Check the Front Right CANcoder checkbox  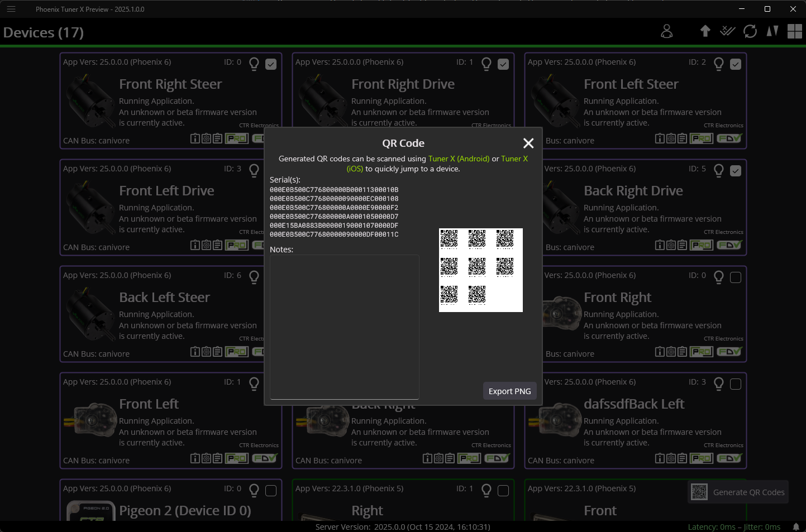[736, 277]
